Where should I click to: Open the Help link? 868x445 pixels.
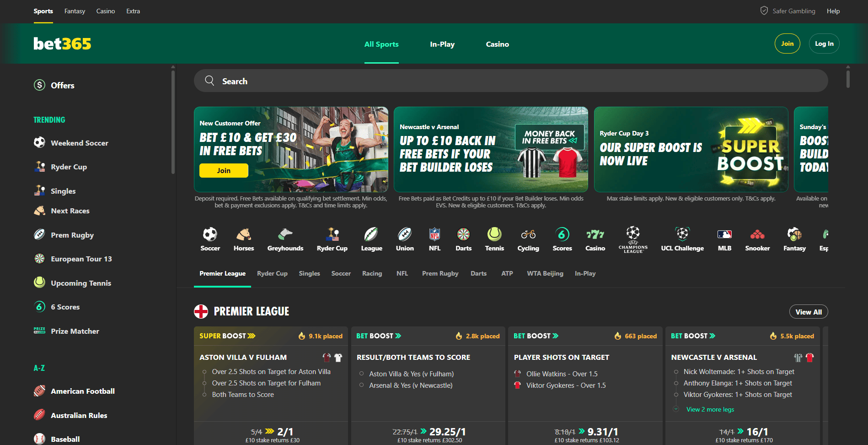[x=833, y=11]
